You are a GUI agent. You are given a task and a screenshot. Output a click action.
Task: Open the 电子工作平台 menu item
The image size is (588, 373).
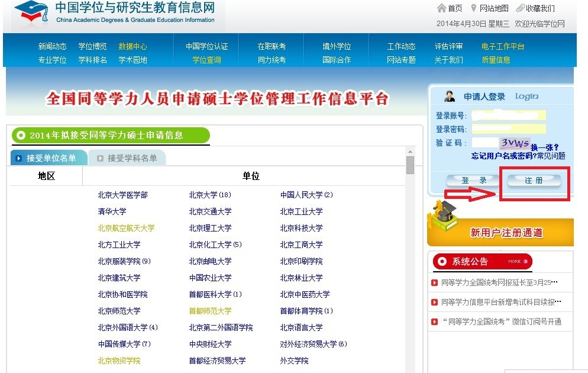503,46
